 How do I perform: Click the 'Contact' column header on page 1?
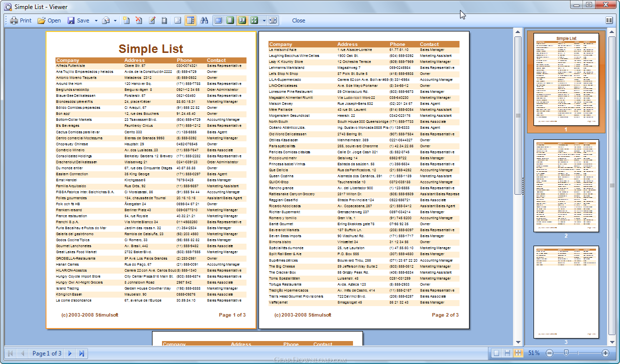[216, 60]
